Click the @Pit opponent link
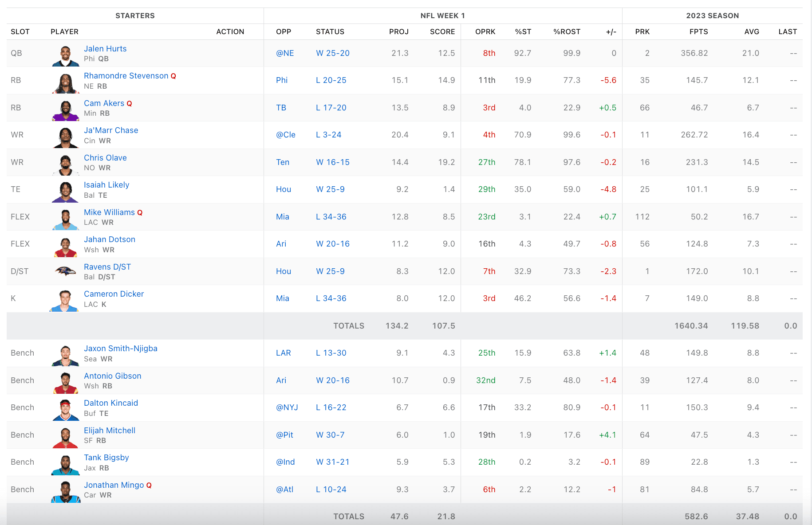Screen dimensions: 812x525 284,435
